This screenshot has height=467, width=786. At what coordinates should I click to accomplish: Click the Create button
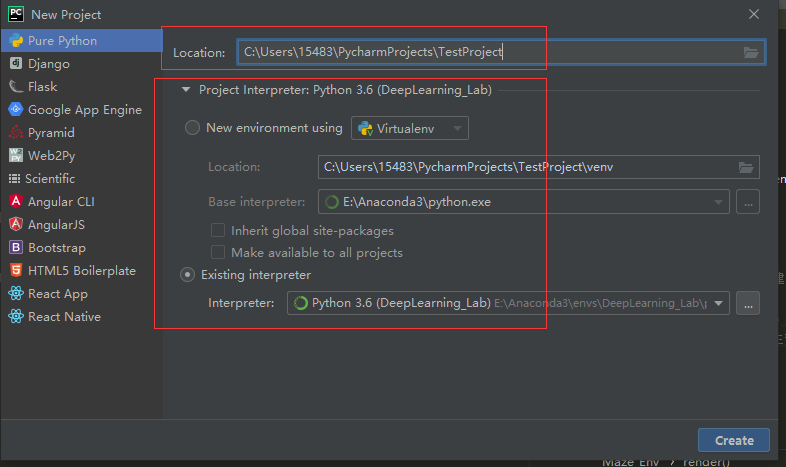click(734, 440)
